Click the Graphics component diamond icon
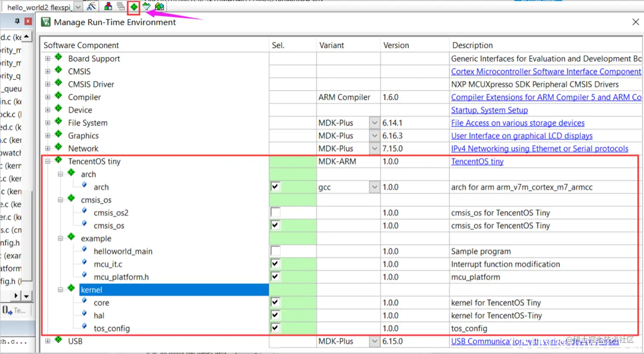 [59, 134]
